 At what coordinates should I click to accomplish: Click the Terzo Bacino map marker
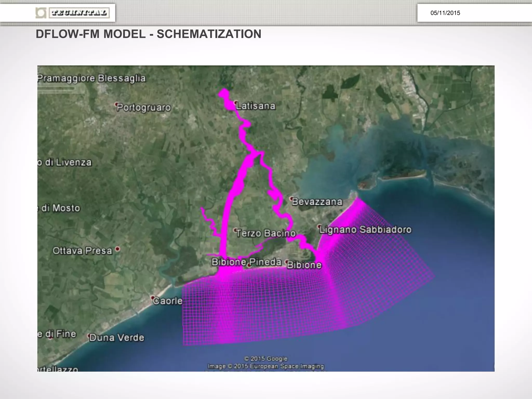pos(235,230)
